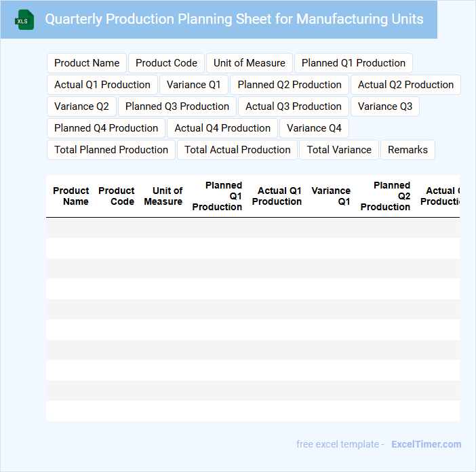Click the Actual Q1 Production tag
Screen dimensions: 476x472
102,85
